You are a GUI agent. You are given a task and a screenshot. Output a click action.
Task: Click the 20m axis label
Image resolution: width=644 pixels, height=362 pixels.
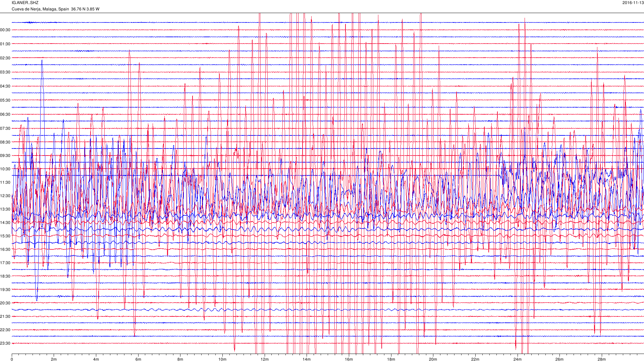[433, 359]
